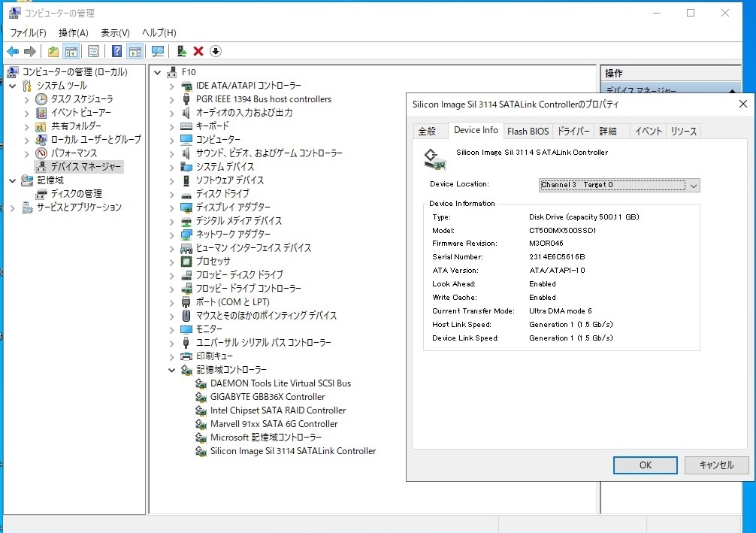Viewport: 756px width, 533px height.
Task: Select the イベント ビューアー icon
Action: click(x=41, y=113)
